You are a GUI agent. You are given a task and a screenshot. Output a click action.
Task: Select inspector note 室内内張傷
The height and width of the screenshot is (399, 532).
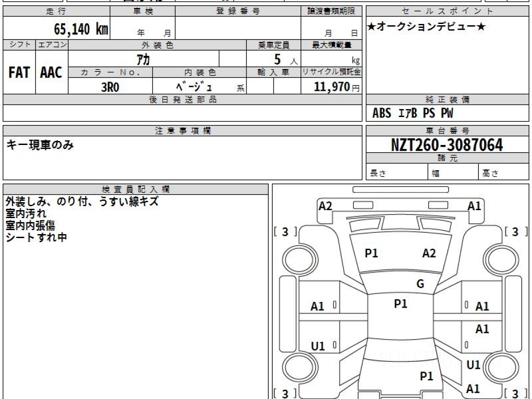(30, 225)
